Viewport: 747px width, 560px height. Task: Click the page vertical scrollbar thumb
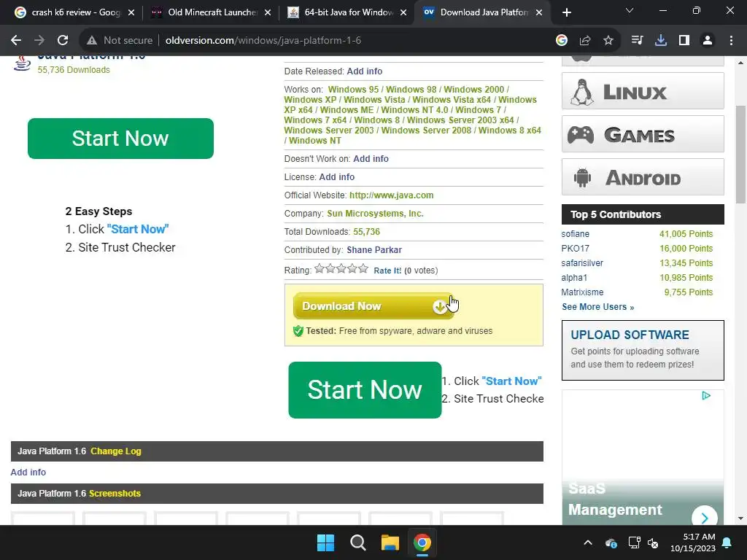click(x=740, y=155)
